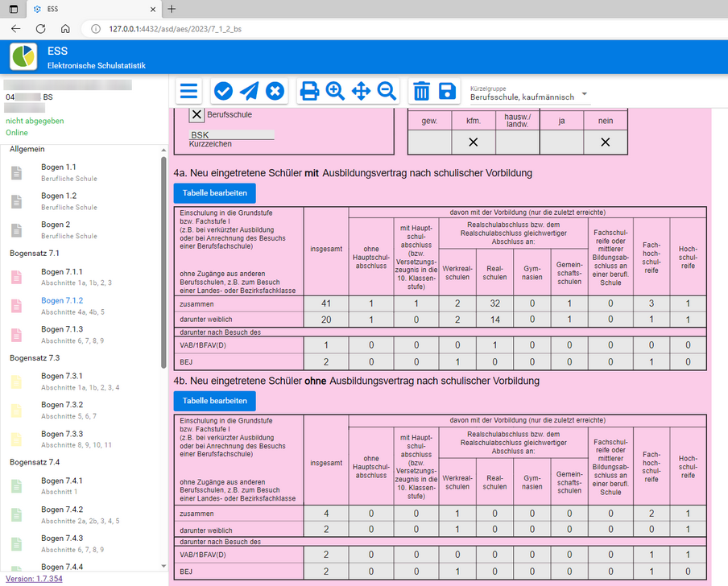Click the pink document icon beside Bogen 7.1.3

coord(16,335)
